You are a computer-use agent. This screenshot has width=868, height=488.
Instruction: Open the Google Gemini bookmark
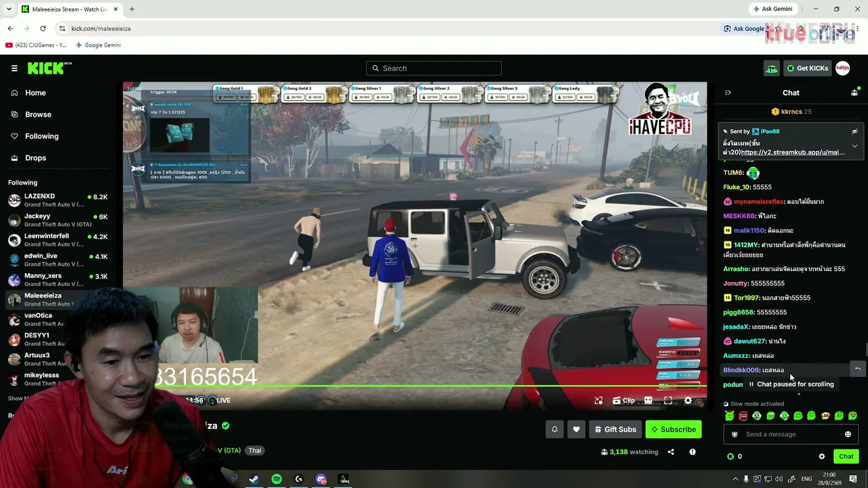98,45
